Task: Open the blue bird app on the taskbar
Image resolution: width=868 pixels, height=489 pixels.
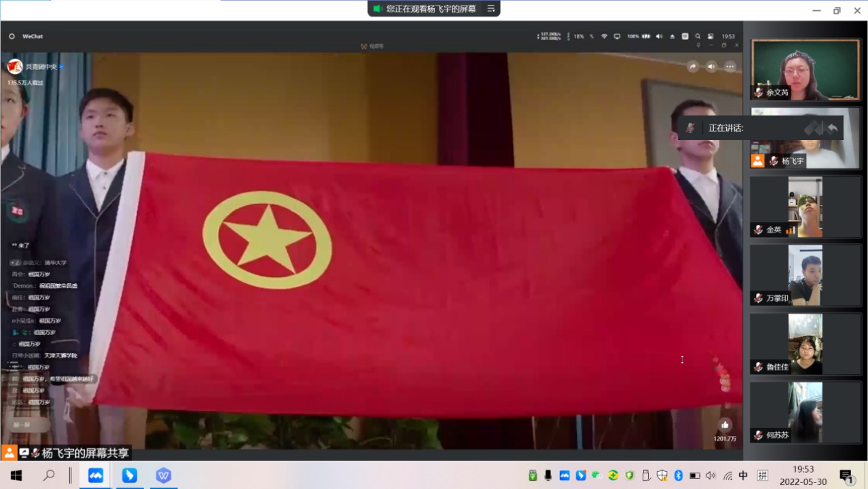Action: (x=129, y=475)
